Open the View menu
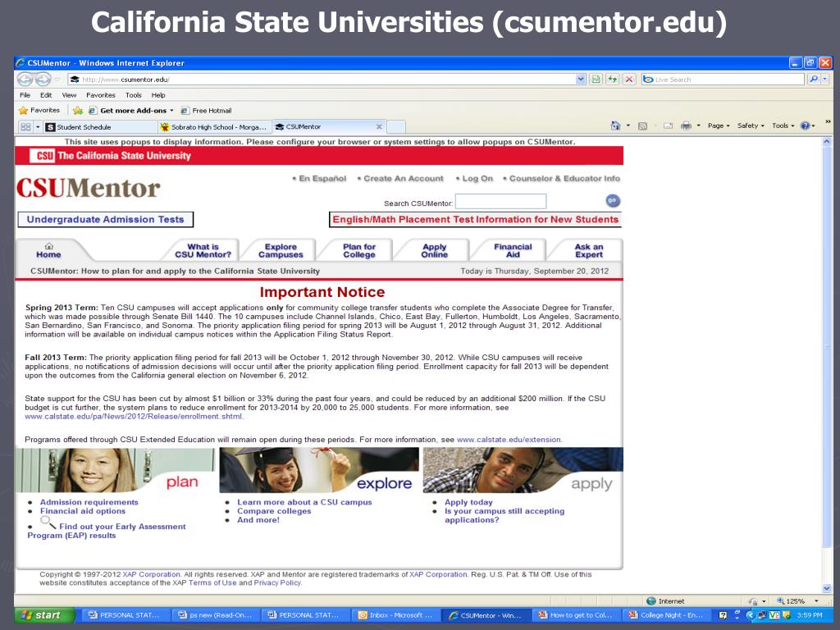 tap(69, 95)
